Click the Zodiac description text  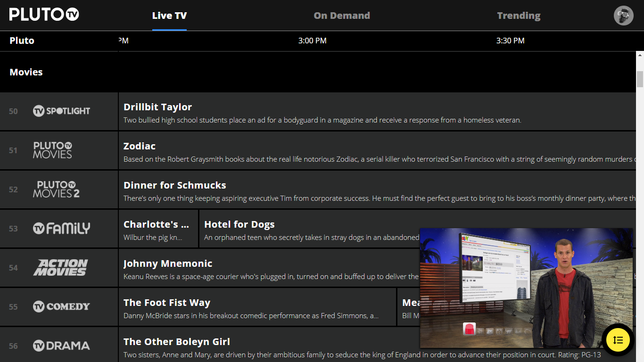[x=380, y=159]
